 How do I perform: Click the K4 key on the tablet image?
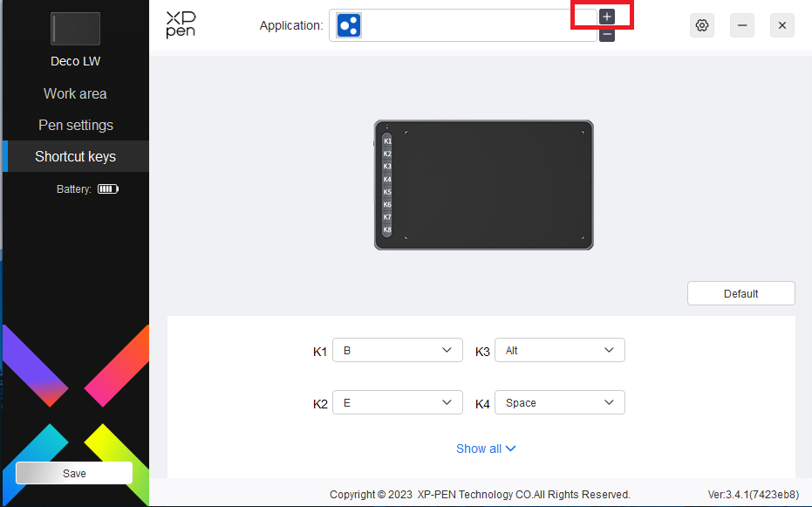pyautogui.click(x=387, y=179)
